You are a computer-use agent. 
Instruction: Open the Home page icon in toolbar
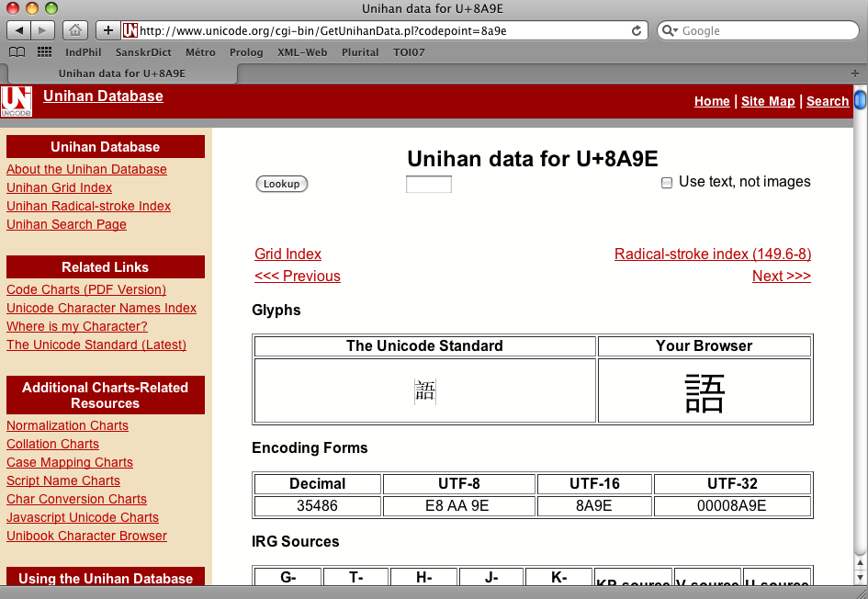click(x=74, y=30)
